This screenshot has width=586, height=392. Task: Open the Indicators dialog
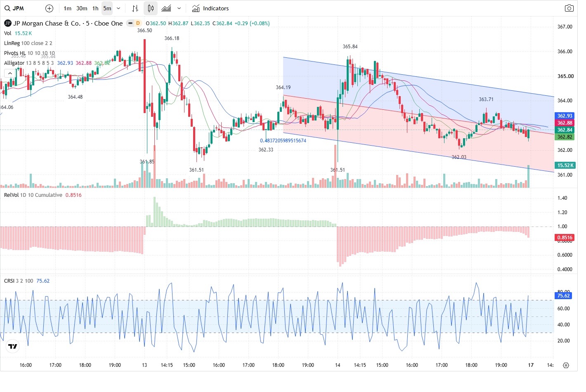point(210,8)
